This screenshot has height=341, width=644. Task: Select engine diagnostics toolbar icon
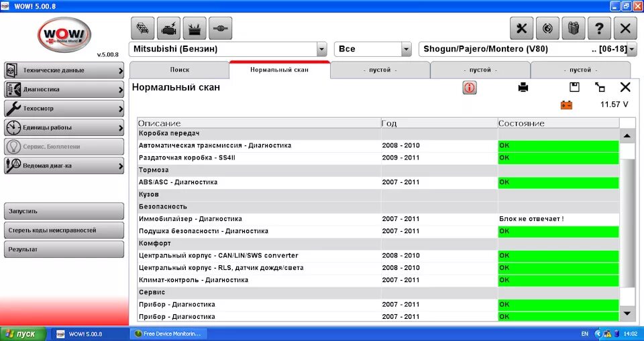coord(168,29)
